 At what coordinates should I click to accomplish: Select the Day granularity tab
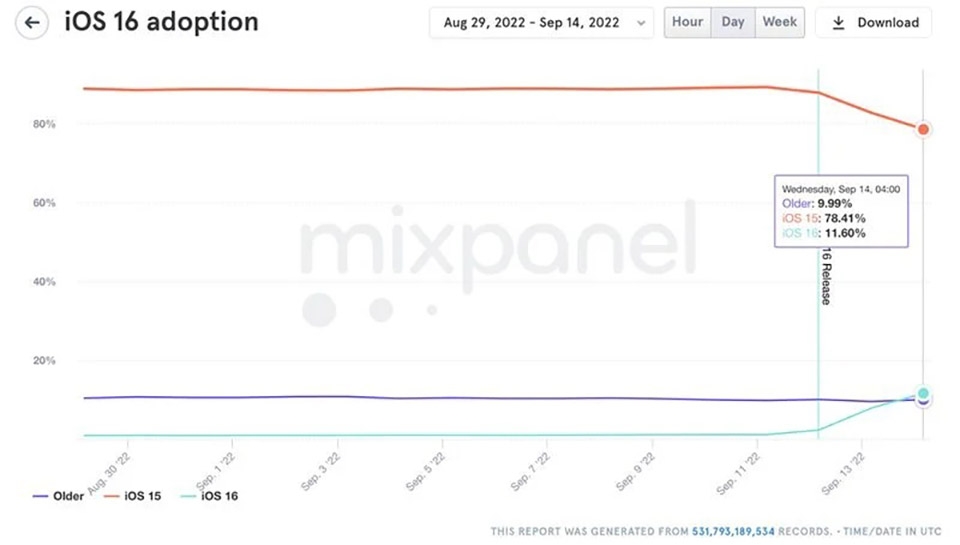[733, 23]
